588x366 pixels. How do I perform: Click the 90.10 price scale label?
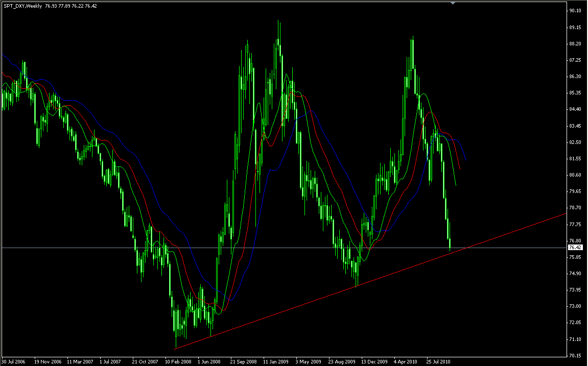click(575, 11)
